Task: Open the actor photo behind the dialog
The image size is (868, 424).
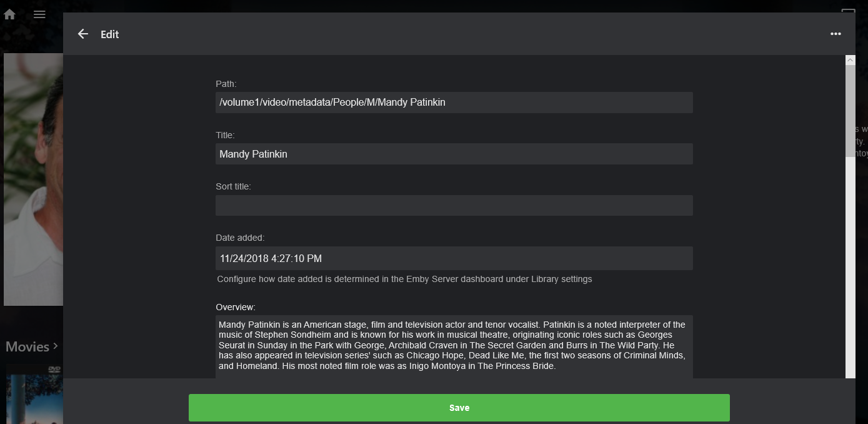Action: [33, 179]
